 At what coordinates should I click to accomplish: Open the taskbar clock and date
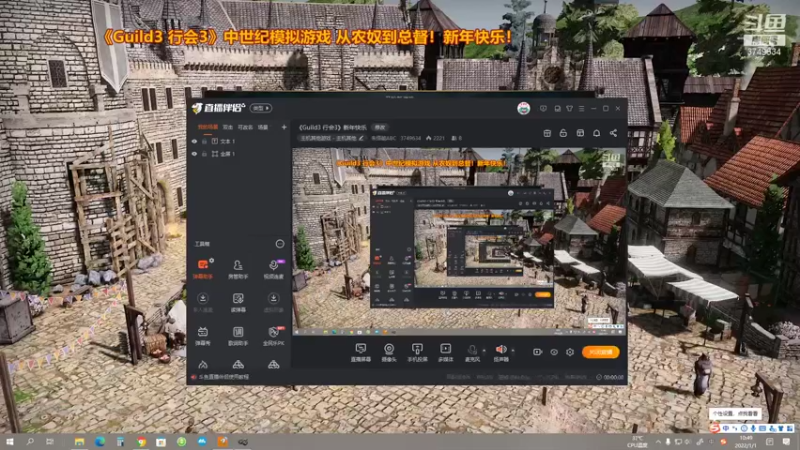pos(745,442)
